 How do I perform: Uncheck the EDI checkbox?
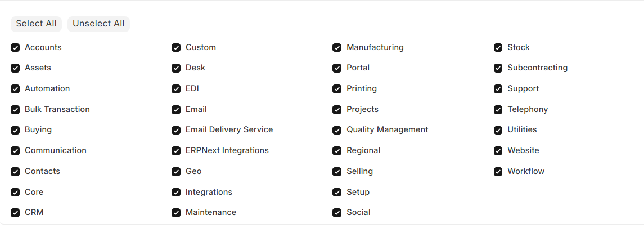(176, 89)
